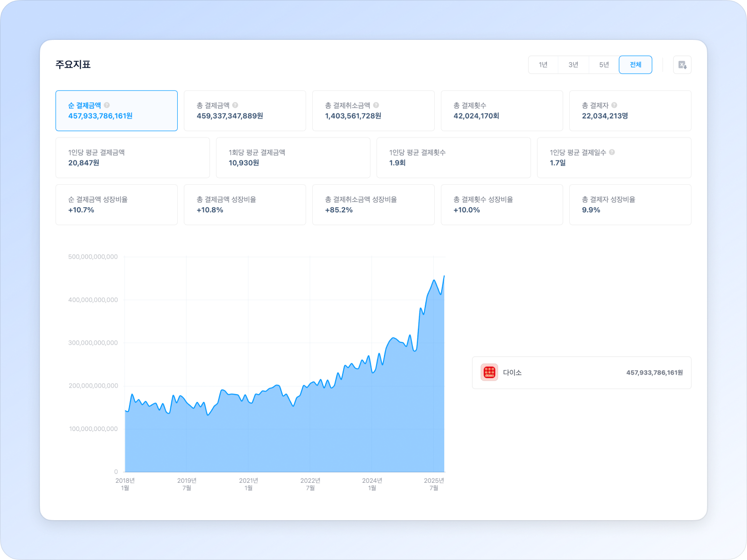The height and width of the screenshot is (560, 747).
Task: Click the red 다이소 brand logo icon
Action: (489, 373)
